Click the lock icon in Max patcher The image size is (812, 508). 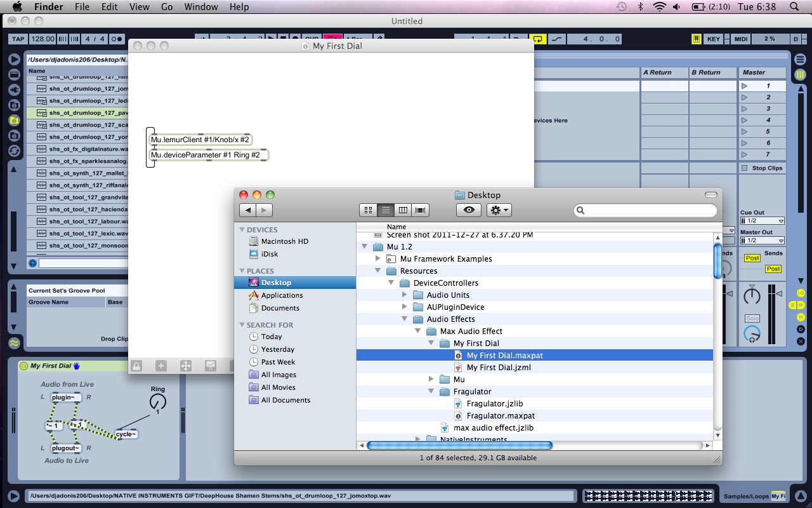136,366
